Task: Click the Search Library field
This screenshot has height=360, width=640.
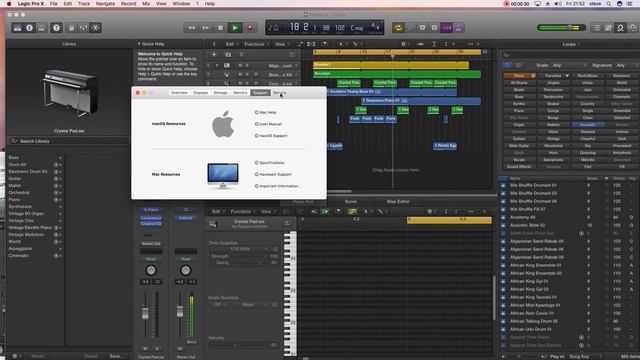Action: [69, 141]
